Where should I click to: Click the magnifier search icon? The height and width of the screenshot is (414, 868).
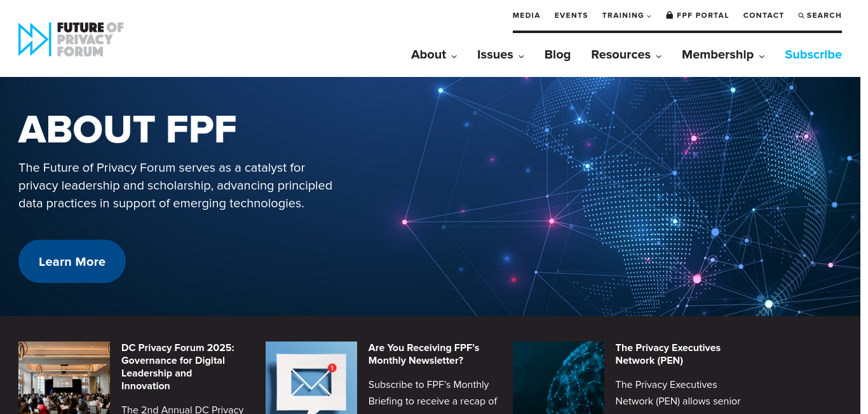801,15
